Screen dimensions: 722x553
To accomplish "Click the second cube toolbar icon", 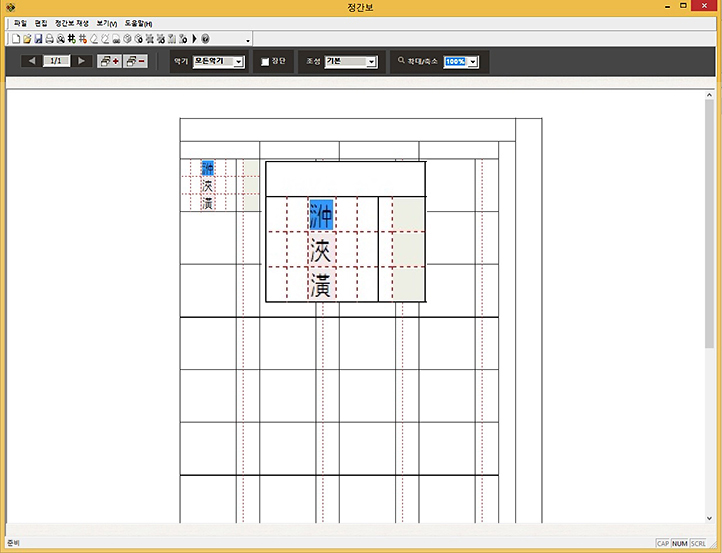I will [x=138, y=39].
